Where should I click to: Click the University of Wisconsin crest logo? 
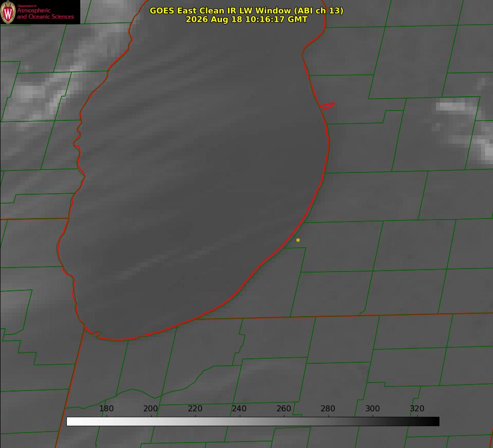tap(8, 12)
